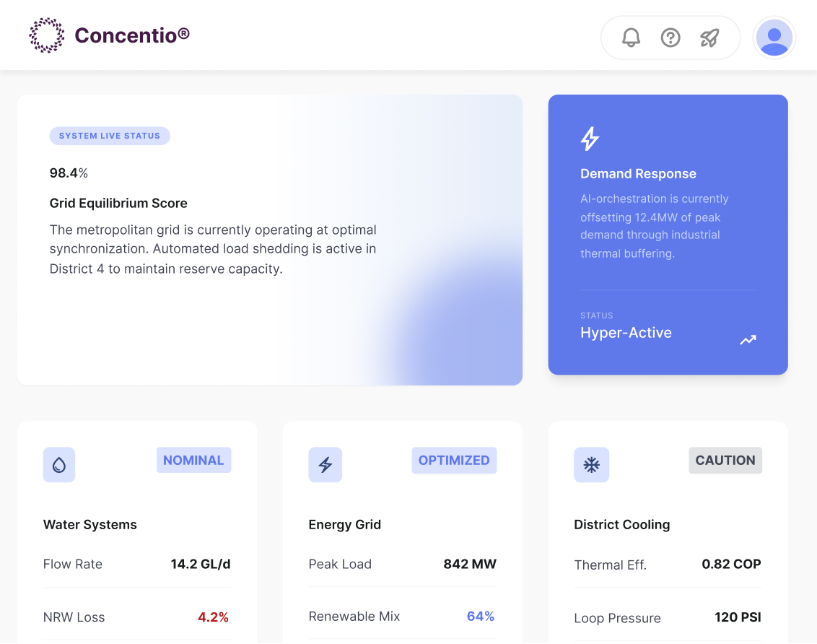
Task: Click the Demand Response lightning bolt icon
Action: [x=590, y=139]
